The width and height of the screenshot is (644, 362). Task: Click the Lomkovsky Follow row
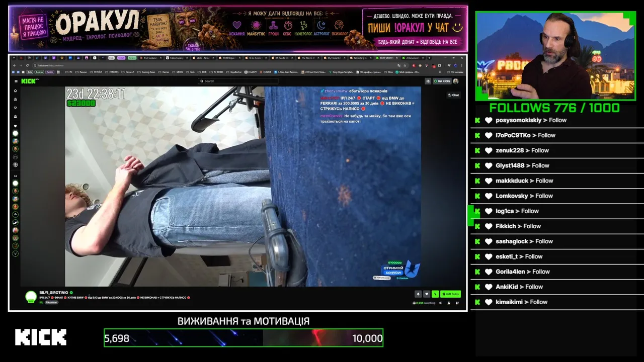[557, 196]
